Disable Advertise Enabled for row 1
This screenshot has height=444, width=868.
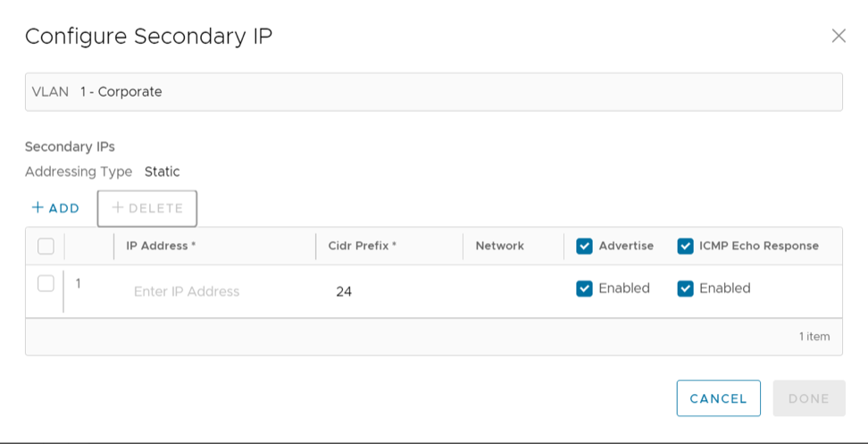point(585,289)
